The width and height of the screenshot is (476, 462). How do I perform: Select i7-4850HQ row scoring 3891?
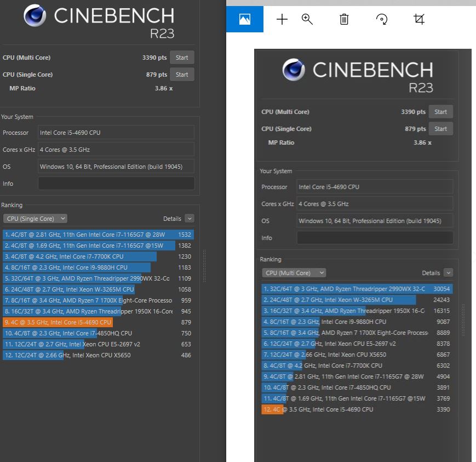357,387
